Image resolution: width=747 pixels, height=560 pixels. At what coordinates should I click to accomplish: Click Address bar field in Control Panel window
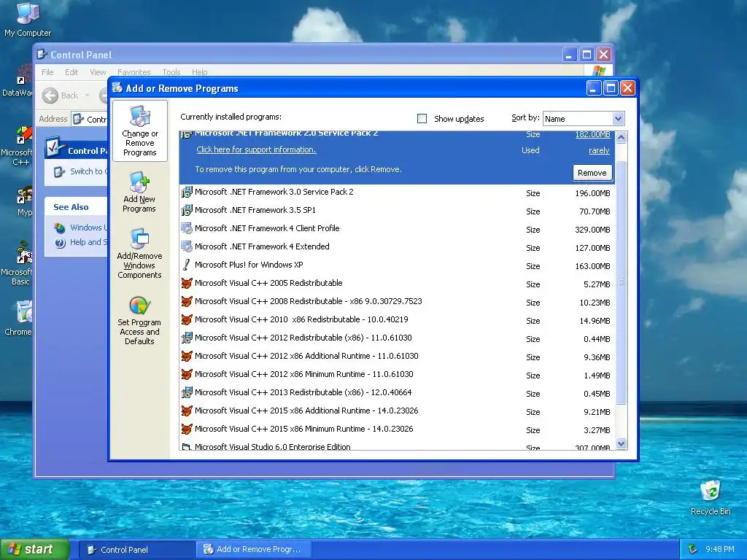90,119
